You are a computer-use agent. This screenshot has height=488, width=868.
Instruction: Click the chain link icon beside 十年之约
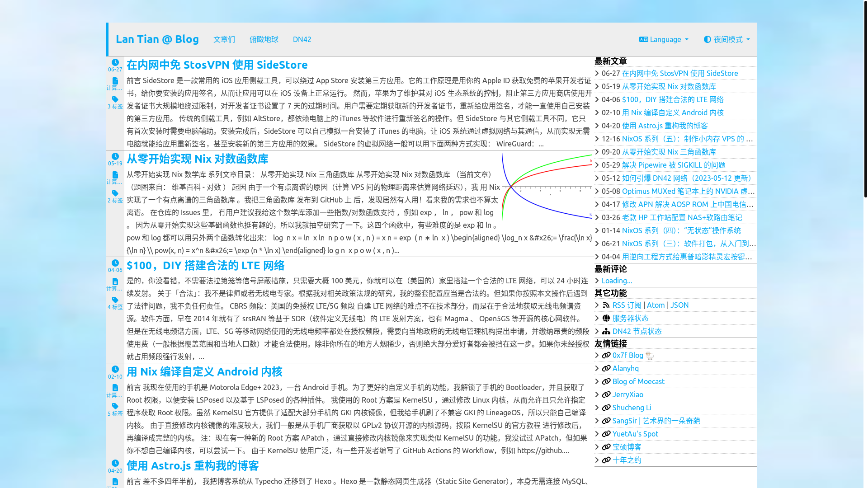click(x=606, y=460)
